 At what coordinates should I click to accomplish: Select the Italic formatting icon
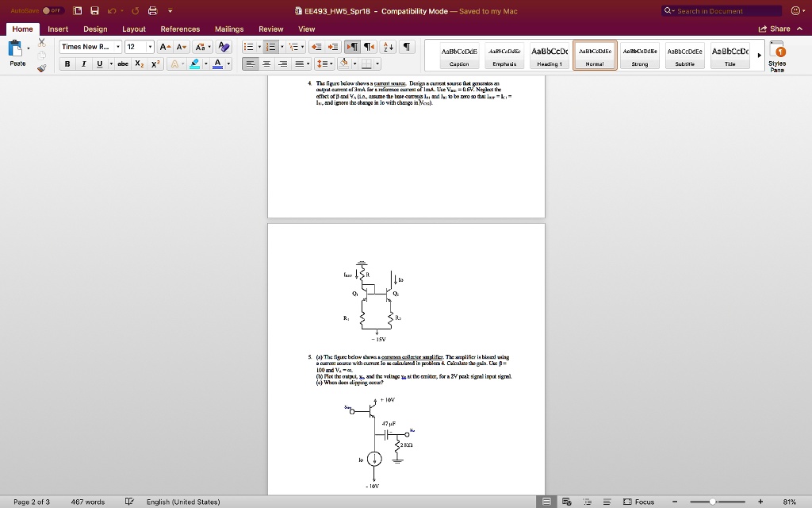tap(84, 63)
